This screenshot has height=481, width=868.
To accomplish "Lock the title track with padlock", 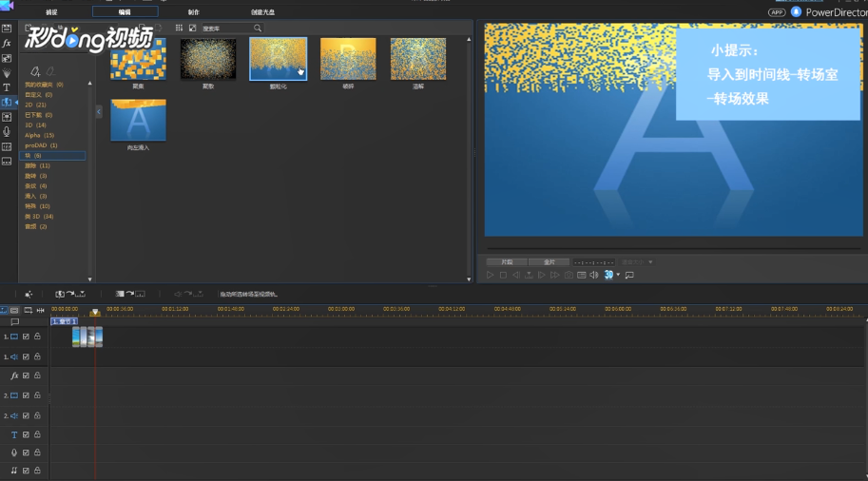I will tap(38, 434).
